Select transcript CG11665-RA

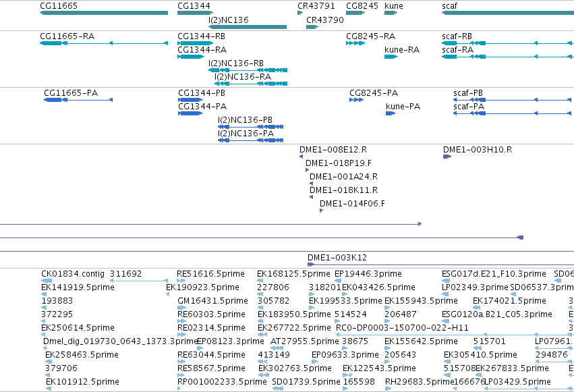click(104, 43)
